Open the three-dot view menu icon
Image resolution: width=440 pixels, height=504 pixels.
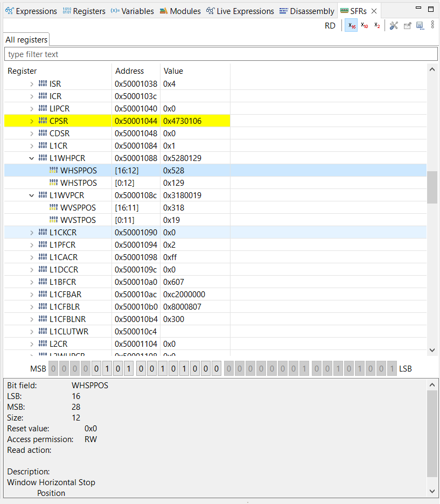pos(432,25)
